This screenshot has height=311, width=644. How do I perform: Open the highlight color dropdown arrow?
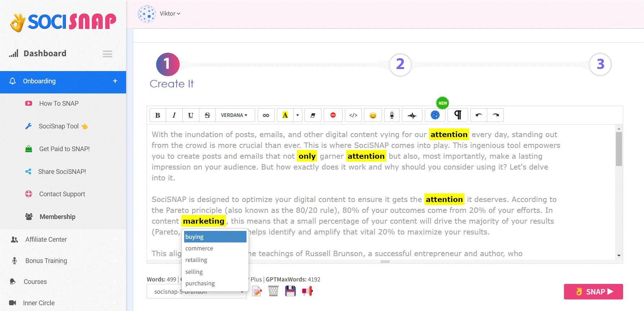click(298, 115)
